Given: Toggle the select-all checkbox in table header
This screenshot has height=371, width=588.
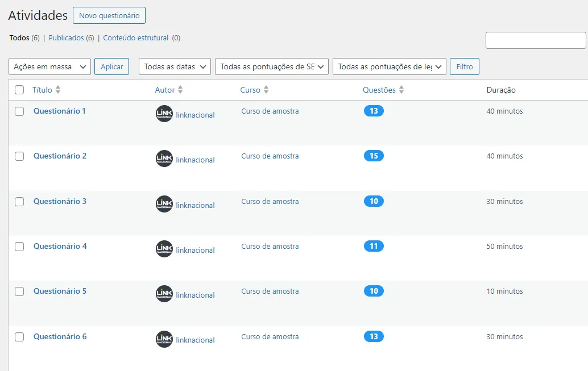Looking at the screenshot, I should pyautogui.click(x=19, y=90).
